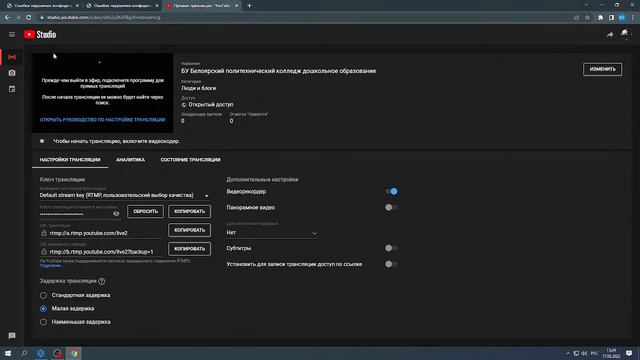Click the Открытый доступ visibility text
Viewport: 640px width, 360px height.
tap(211, 104)
